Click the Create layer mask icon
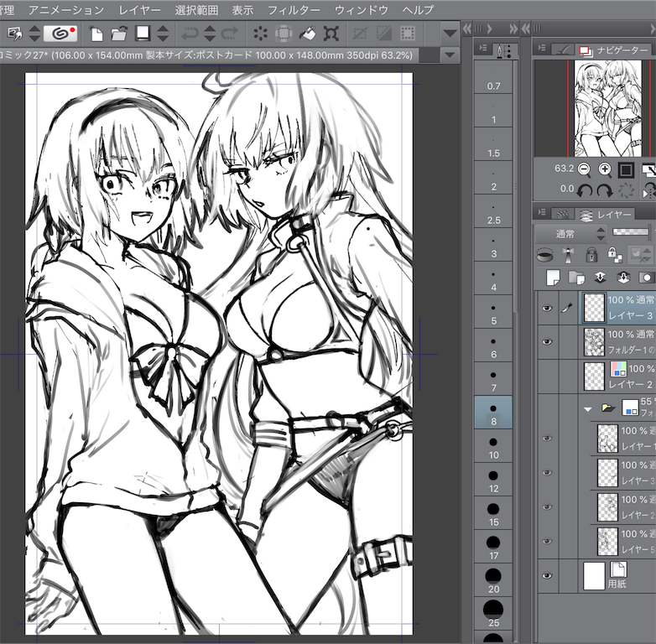Image resolution: width=656 pixels, height=644 pixels. (x=647, y=278)
